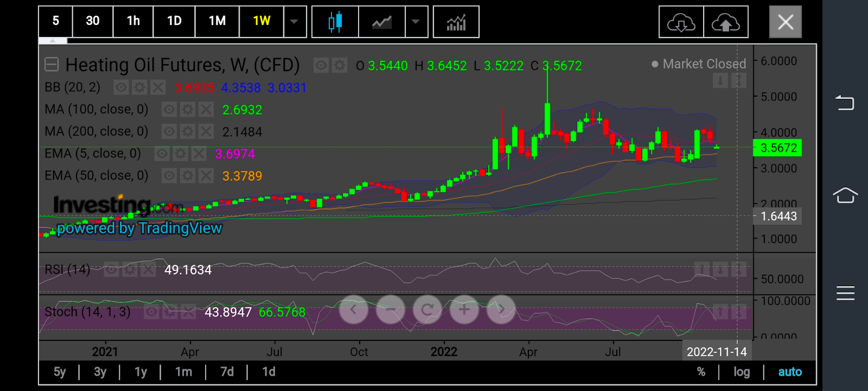
Task: Open the indicators menu icon
Action: pyautogui.click(x=456, y=22)
